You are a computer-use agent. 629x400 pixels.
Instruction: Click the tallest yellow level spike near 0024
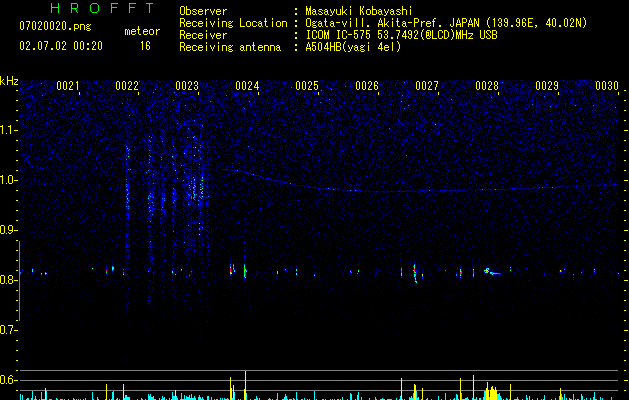[245, 385]
